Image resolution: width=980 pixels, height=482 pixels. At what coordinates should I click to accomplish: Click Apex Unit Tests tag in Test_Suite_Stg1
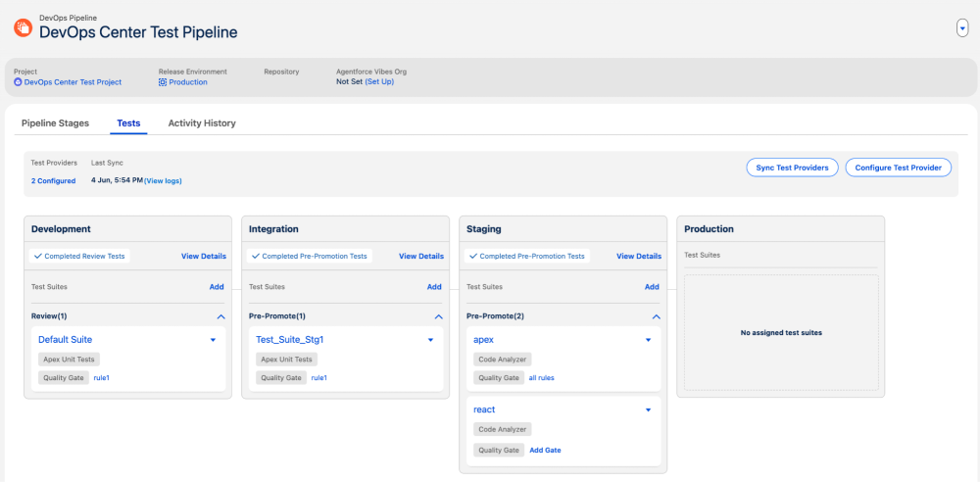286,360
